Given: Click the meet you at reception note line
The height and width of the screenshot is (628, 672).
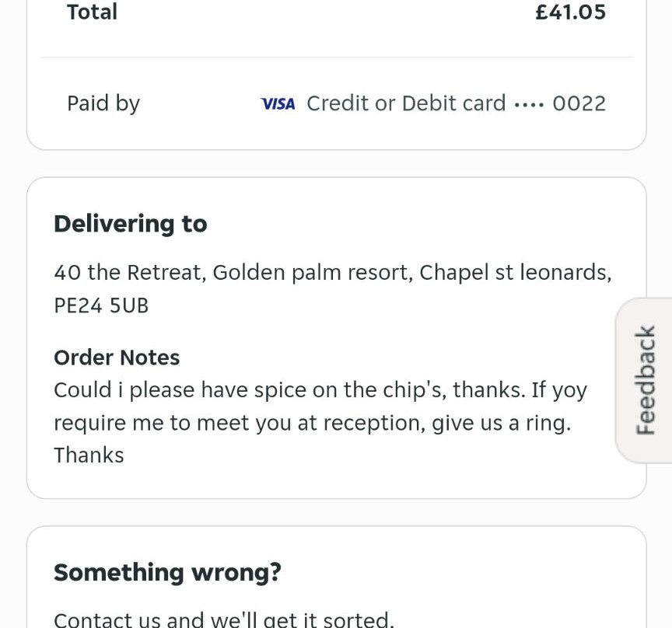Looking at the screenshot, I should pos(311,423).
